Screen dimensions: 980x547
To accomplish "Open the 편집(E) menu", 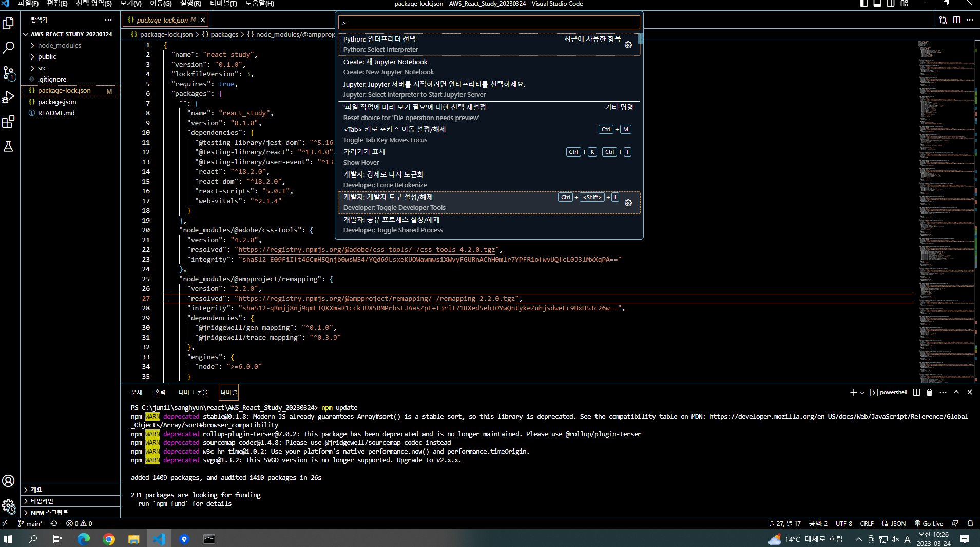I will point(57,4).
